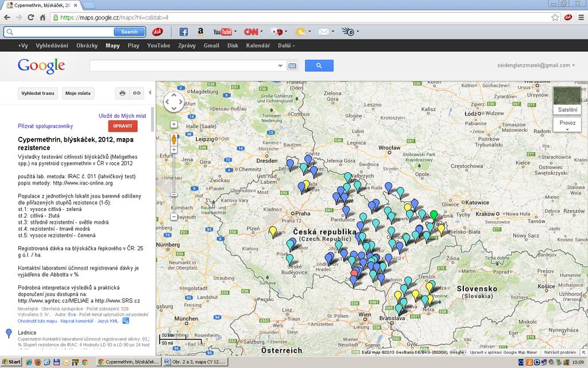Click the Ask extension icon beside the menu
Viewport: 588px width, 368px height.
click(x=568, y=17)
